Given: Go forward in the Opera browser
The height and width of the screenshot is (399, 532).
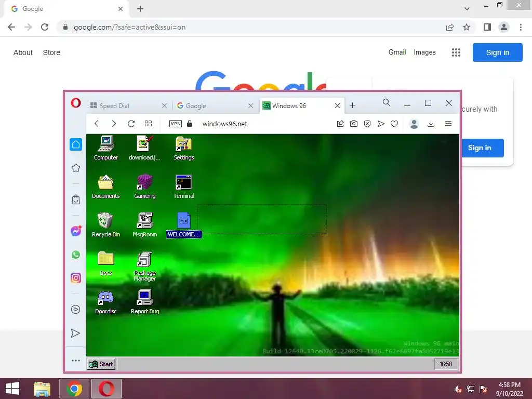Looking at the screenshot, I should 114,124.
